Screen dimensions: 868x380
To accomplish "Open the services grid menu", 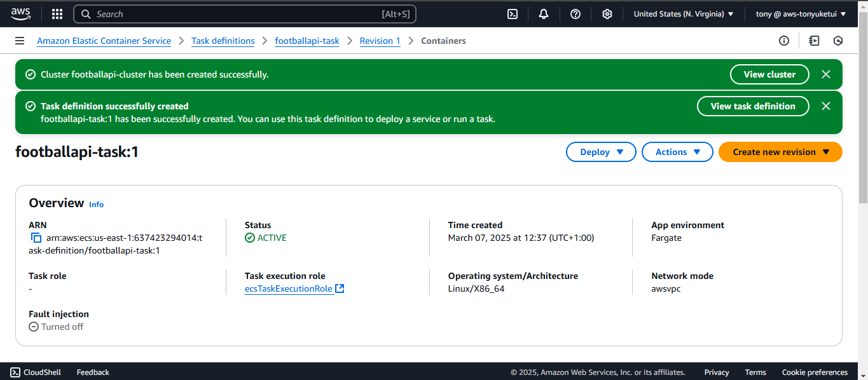I will coord(57,14).
